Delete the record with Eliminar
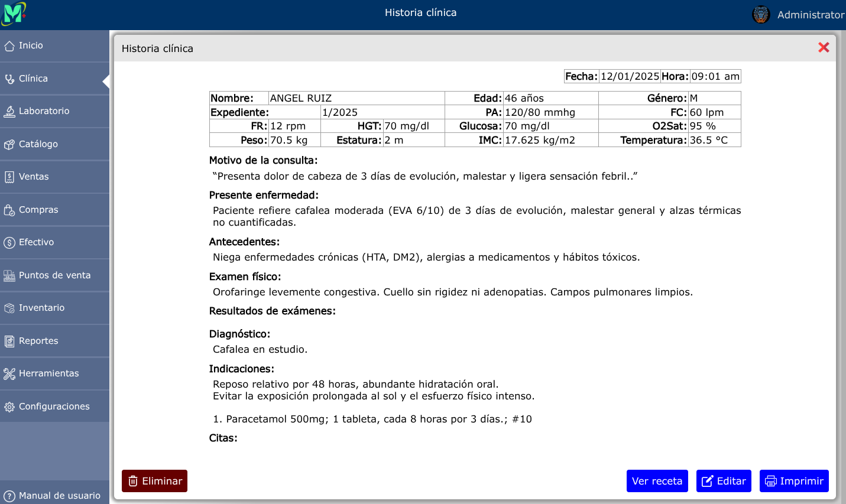Viewport: 846px width, 504px height. tap(154, 481)
